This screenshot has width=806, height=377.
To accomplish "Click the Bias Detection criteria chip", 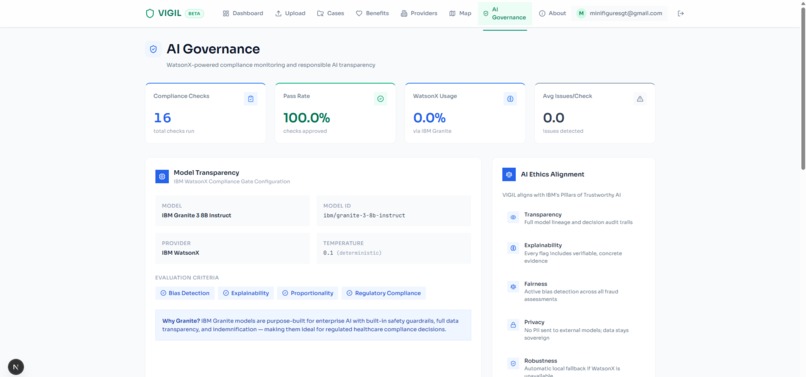I will [x=185, y=293].
